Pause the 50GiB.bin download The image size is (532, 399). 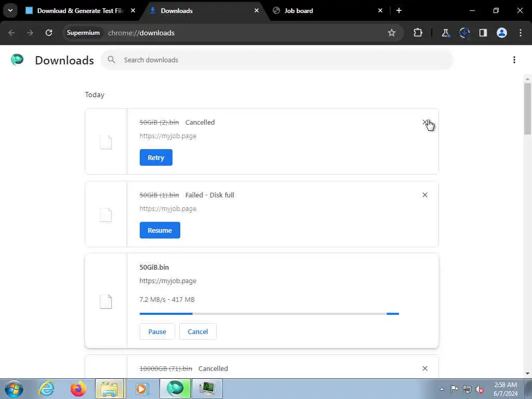(x=157, y=331)
